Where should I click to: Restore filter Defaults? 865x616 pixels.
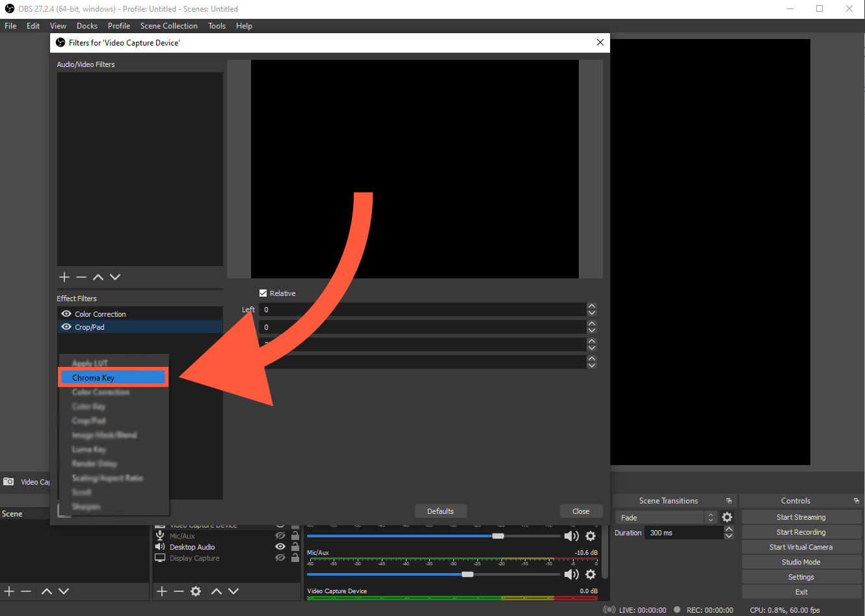[440, 511]
